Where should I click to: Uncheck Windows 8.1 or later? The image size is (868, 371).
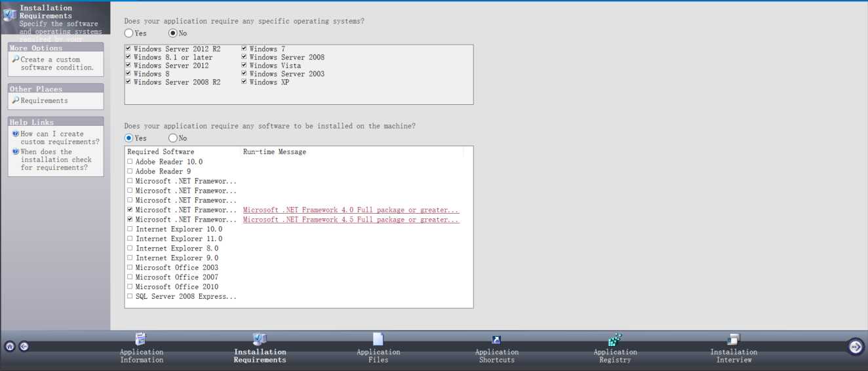[x=128, y=57]
